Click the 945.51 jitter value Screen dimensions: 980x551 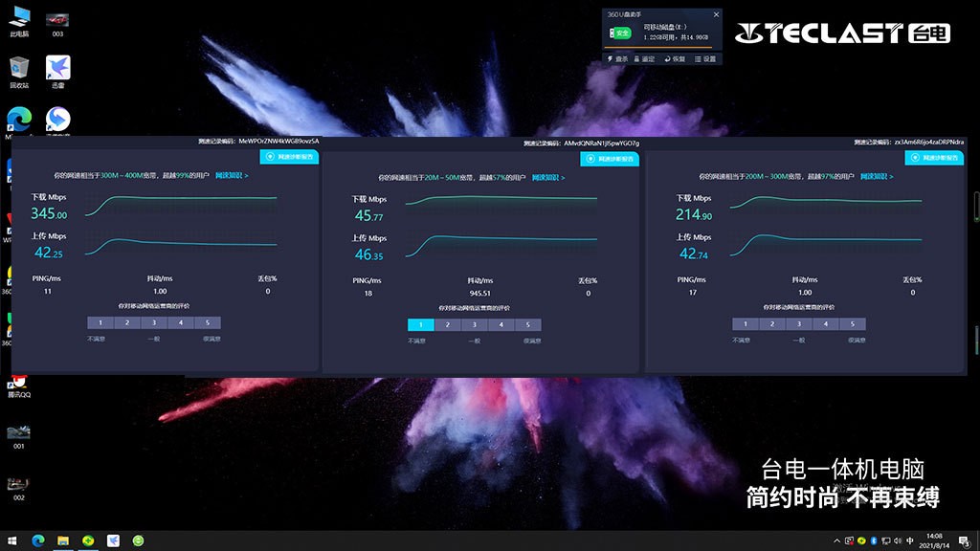click(x=480, y=293)
